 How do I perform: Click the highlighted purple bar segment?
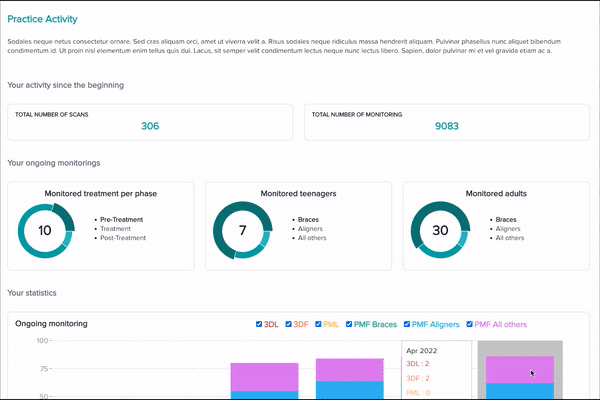click(x=520, y=370)
